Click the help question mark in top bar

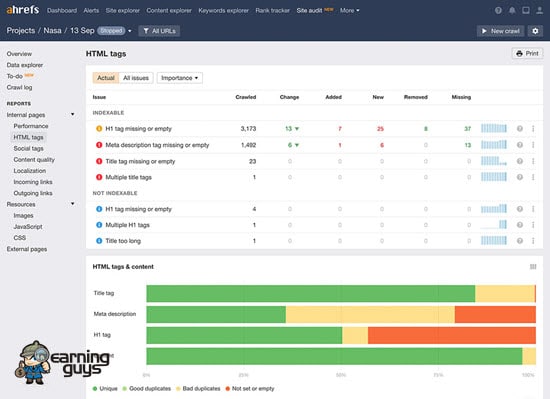[x=498, y=11]
